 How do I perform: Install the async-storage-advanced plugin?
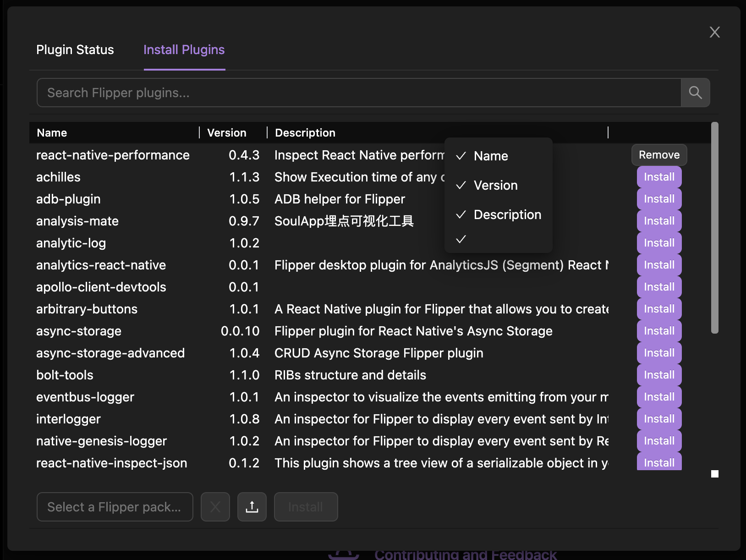(x=659, y=353)
